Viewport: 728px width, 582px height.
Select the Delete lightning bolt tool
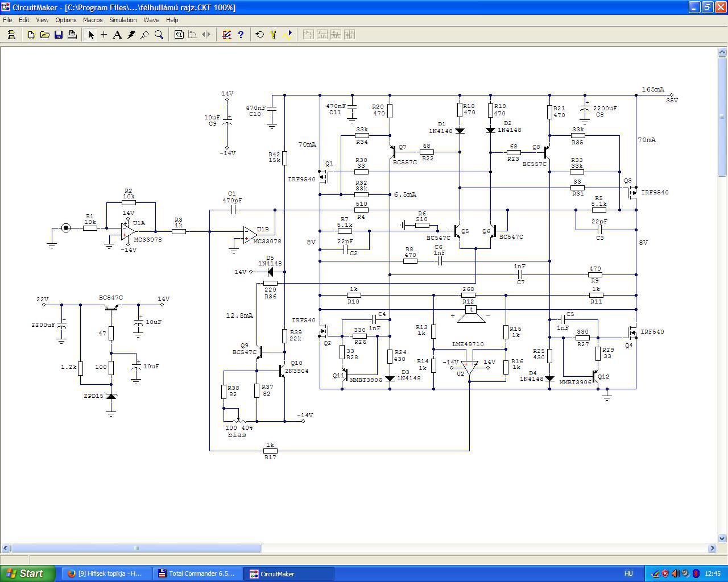[x=131, y=35]
